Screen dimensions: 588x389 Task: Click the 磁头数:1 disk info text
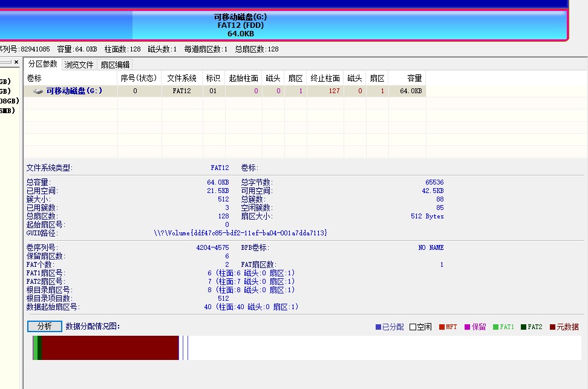[162, 49]
